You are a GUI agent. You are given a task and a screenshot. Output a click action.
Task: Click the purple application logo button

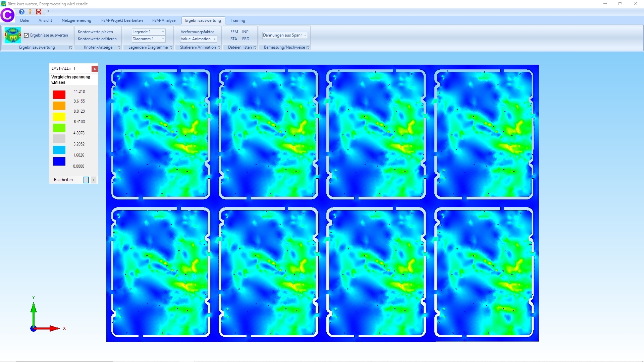coord(7,15)
